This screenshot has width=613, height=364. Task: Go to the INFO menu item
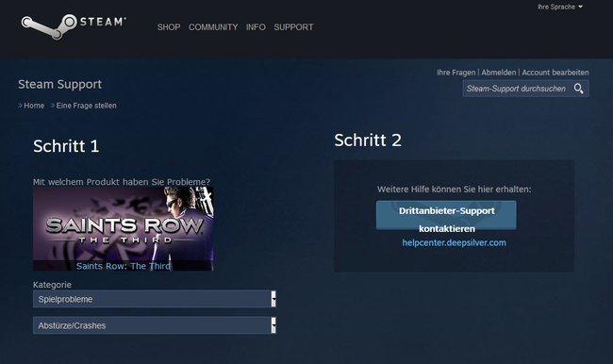(x=256, y=27)
